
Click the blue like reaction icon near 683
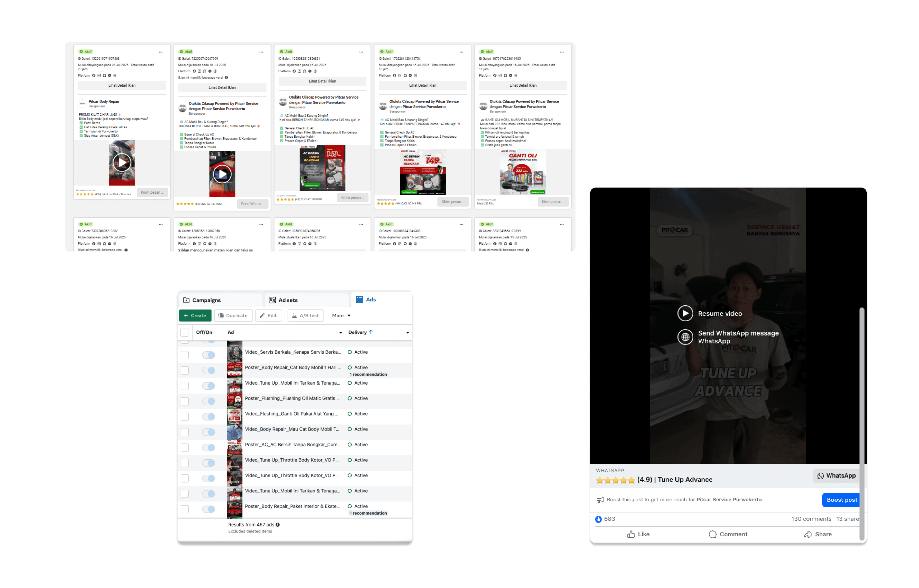598,519
